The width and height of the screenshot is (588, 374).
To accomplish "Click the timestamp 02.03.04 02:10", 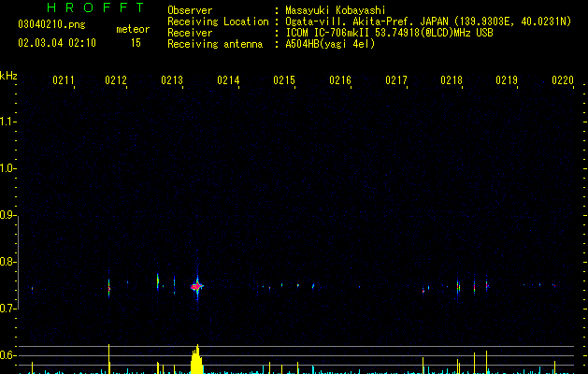I will (57, 43).
